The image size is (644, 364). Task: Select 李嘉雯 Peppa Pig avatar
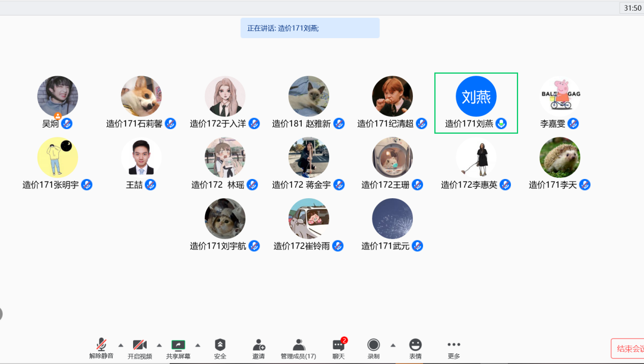coord(560,97)
